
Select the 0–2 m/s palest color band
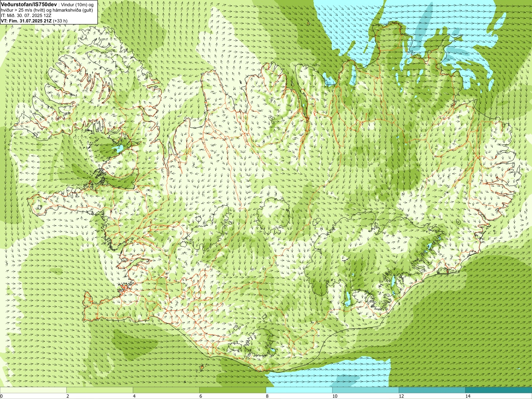33,390
